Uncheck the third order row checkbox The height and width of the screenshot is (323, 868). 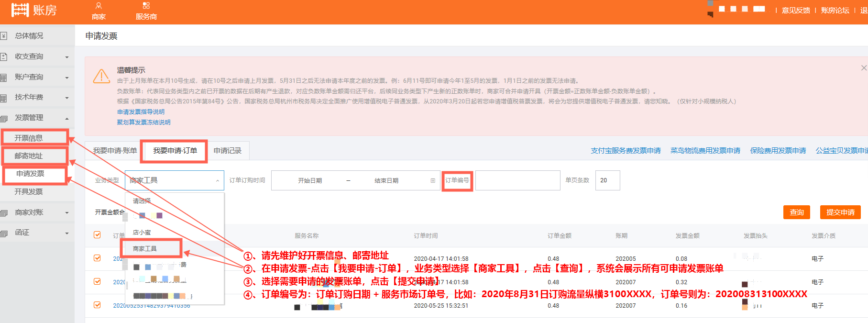point(97,305)
